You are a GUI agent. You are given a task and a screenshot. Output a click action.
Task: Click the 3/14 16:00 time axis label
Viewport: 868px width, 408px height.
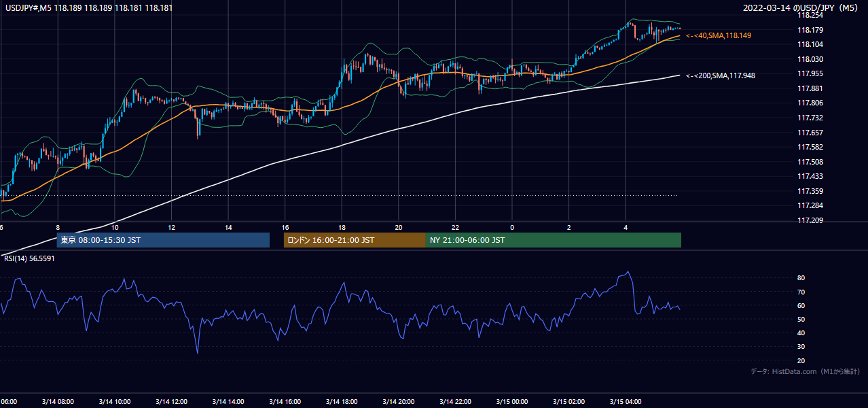[x=285, y=402]
